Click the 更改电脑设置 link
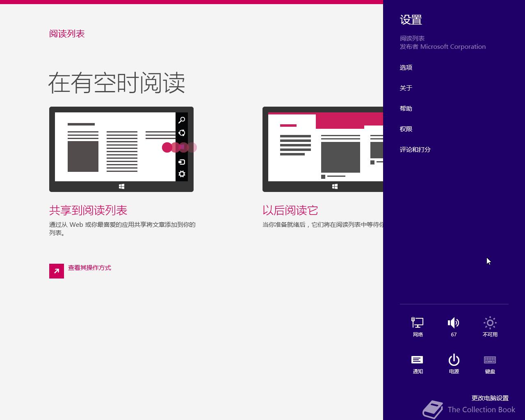This screenshot has width=525, height=420. coord(490,398)
